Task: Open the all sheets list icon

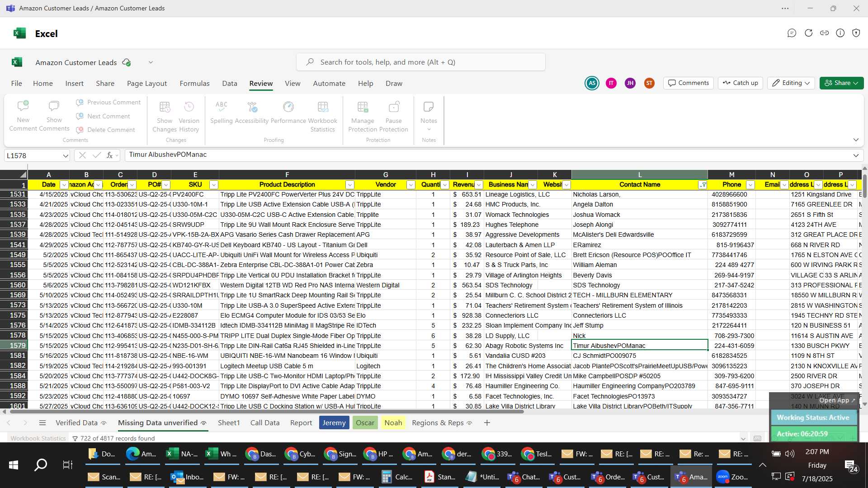Action: point(42,423)
